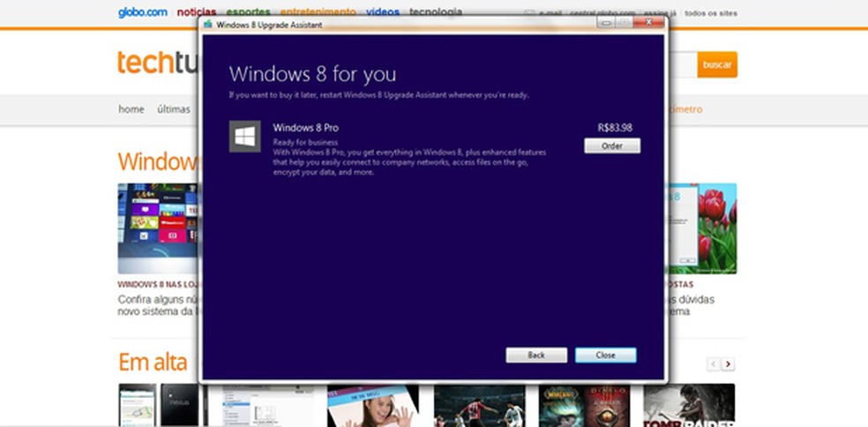The image size is (868, 427).
Task: Click 'todos os sites' link
Action: [711, 12]
